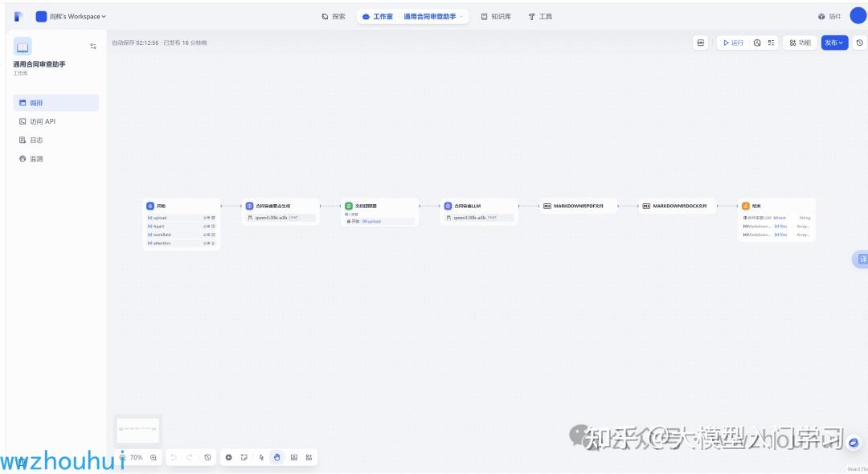Select the 结束 end node title
The height and width of the screenshot is (474, 868).
pyautogui.click(x=756, y=206)
